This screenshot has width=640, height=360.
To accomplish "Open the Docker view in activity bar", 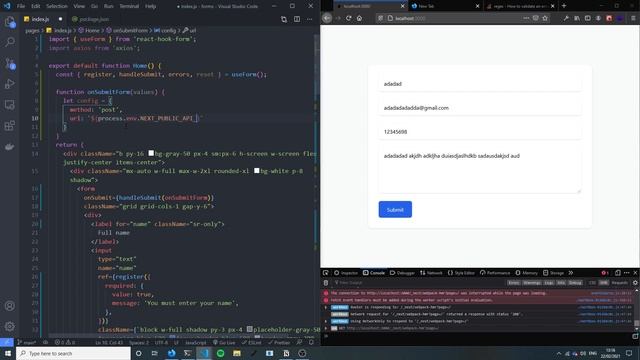I will tap(10, 147).
